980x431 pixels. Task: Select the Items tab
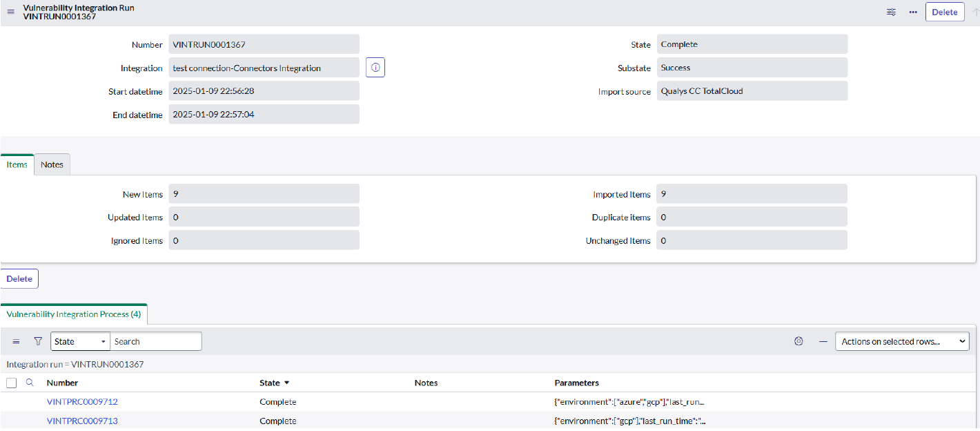tap(17, 164)
